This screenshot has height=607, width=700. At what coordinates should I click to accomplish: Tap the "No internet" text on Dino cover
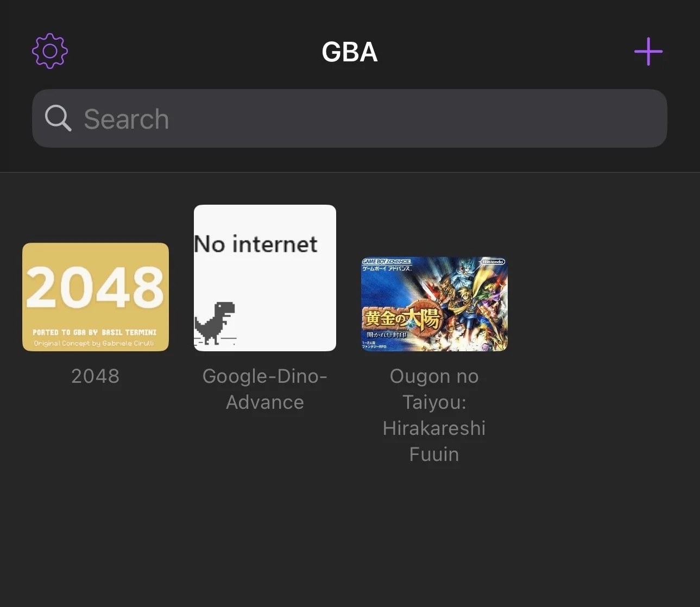pyautogui.click(x=256, y=244)
